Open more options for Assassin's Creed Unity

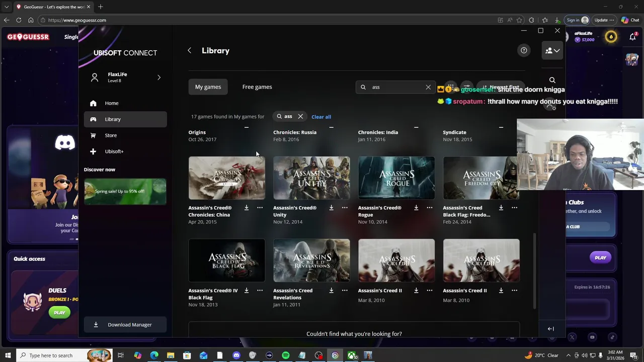tap(345, 208)
